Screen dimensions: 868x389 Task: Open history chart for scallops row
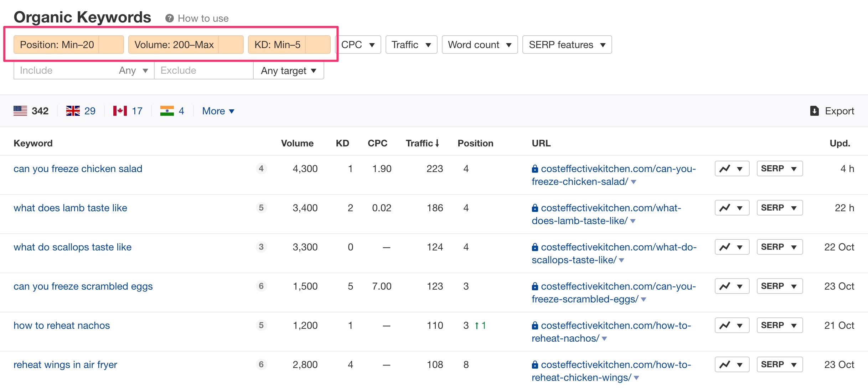coord(732,247)
